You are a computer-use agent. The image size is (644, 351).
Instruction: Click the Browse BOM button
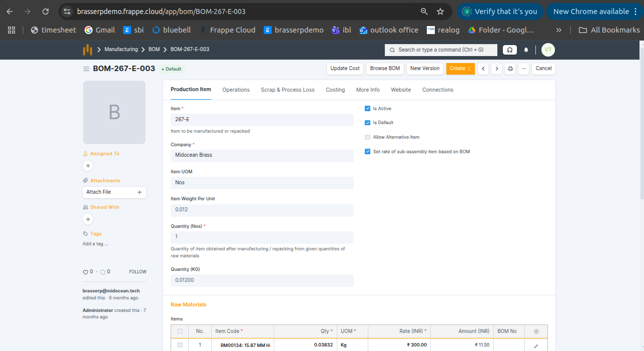385,69
